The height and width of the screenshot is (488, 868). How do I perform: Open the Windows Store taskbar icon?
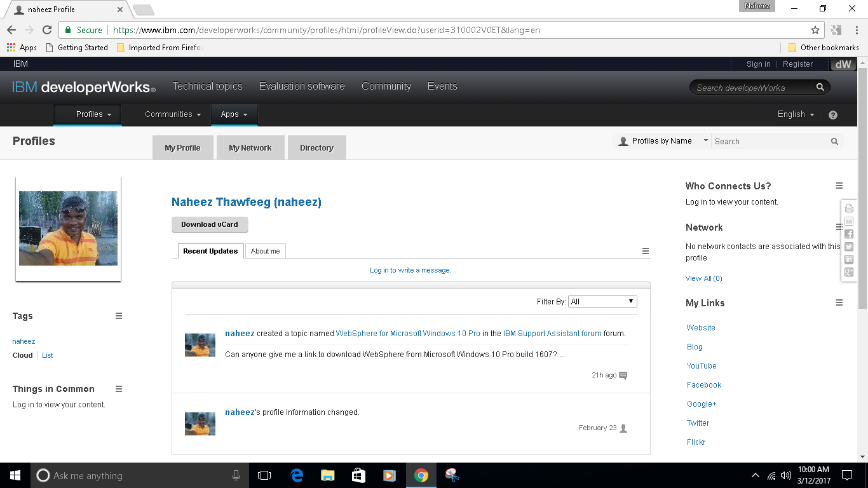click(x=358, y=475)
